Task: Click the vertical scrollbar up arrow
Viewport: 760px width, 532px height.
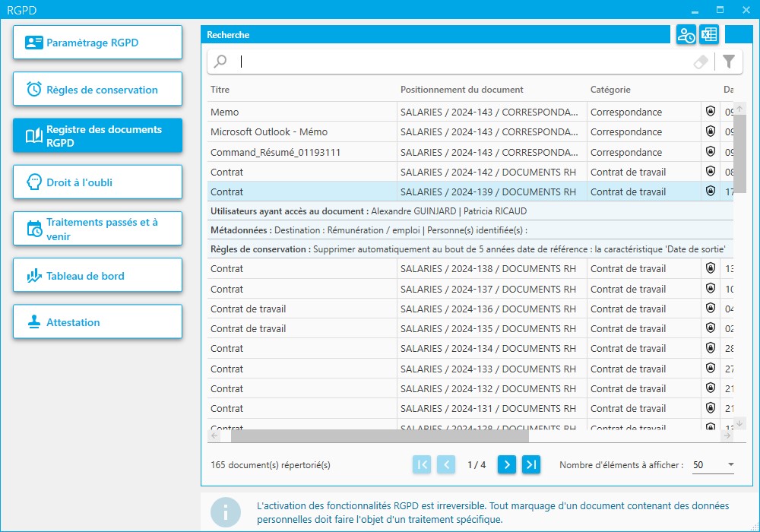Action: coord(739,109)
